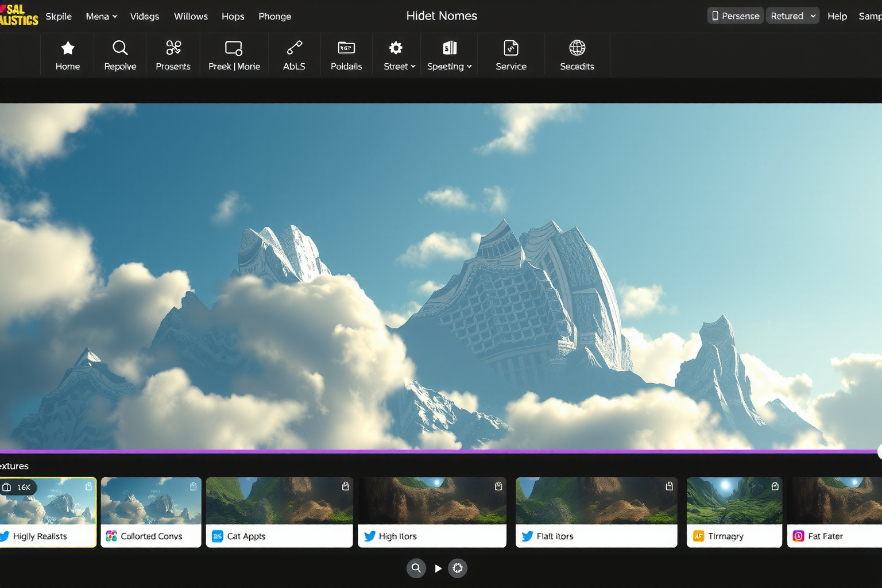
Task: Toggle lock on Cat Appls thumbnail
Action: point(345,486)
